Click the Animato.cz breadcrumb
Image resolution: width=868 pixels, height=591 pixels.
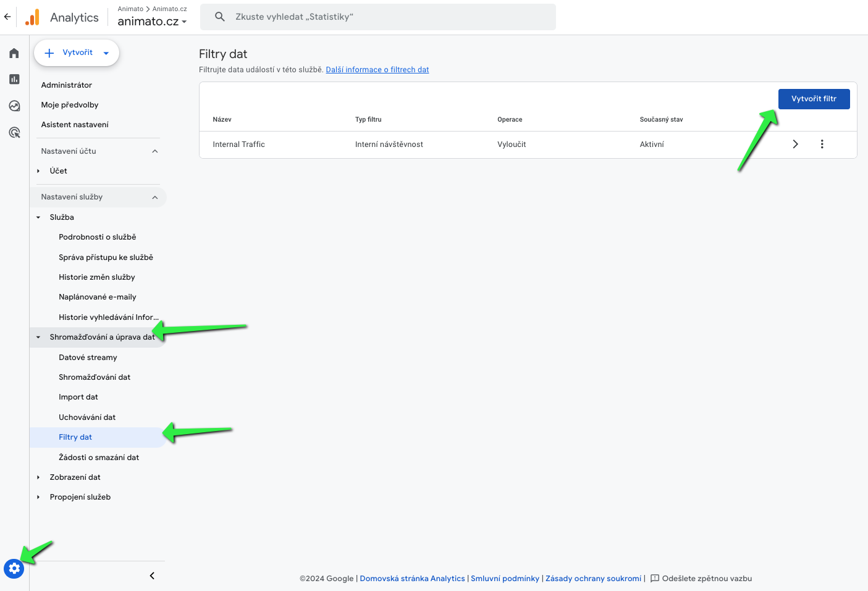170,9
